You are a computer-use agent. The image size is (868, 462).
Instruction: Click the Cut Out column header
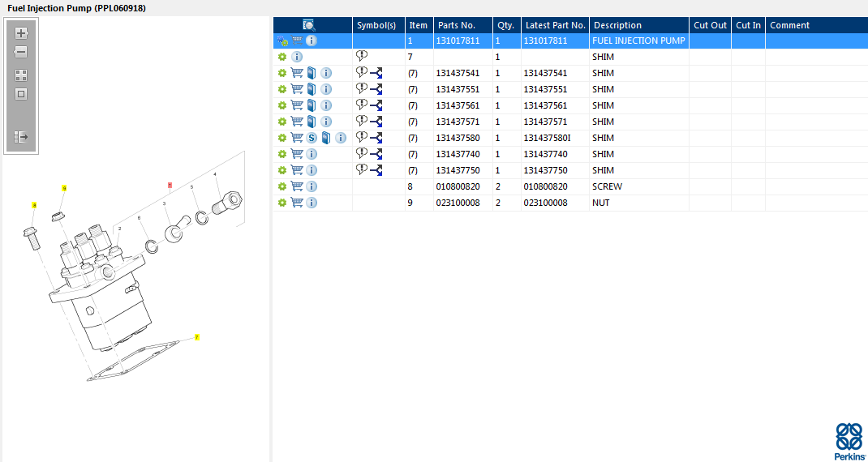point(711,25)
